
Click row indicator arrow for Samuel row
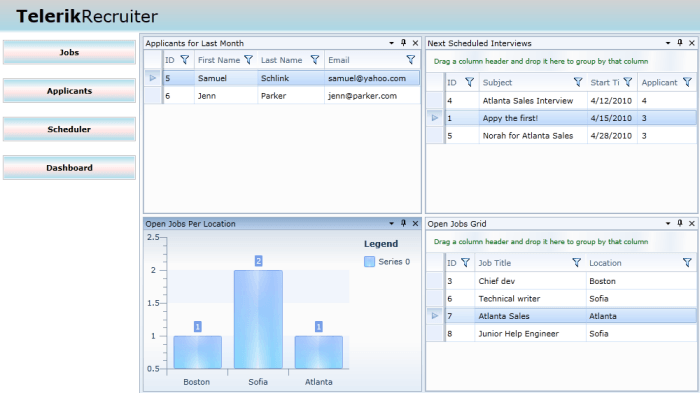tap(153, 78)
